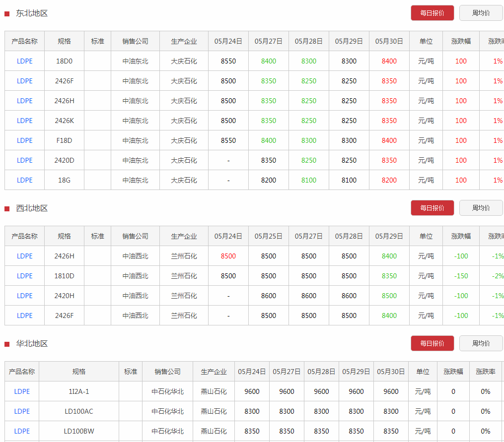Click spec cell 2420H
Viewport: 504px width, 442px height.
64,296
